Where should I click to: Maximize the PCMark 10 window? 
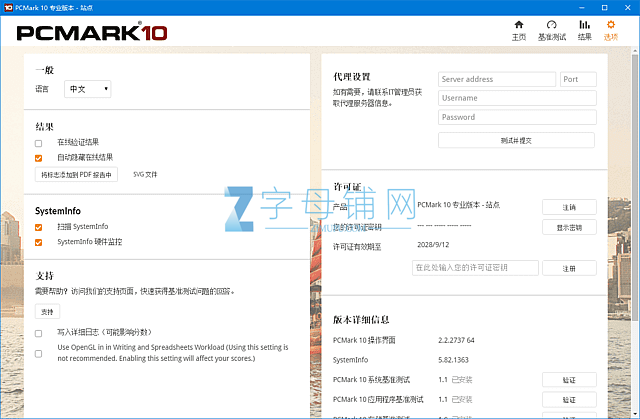click(604, 7)
